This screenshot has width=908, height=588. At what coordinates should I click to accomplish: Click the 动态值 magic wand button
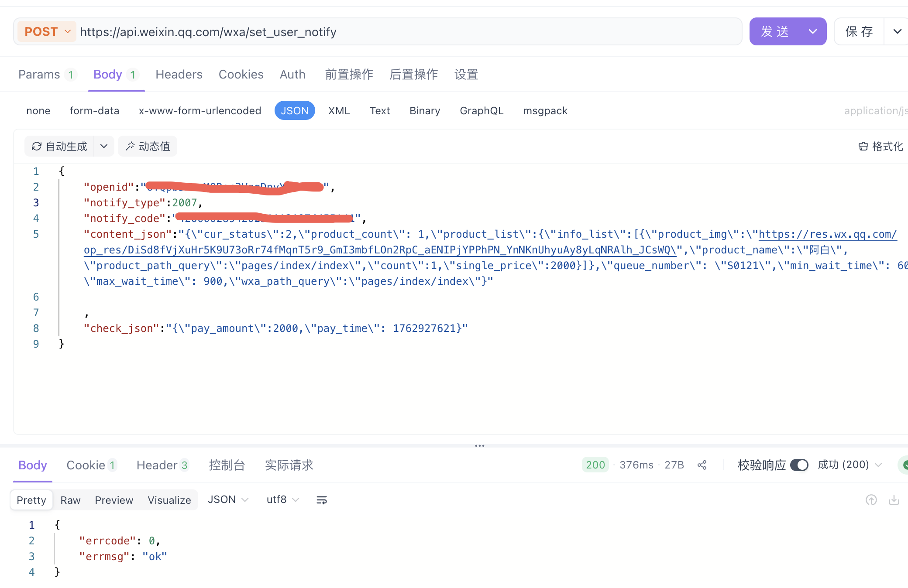coord(148,147)
